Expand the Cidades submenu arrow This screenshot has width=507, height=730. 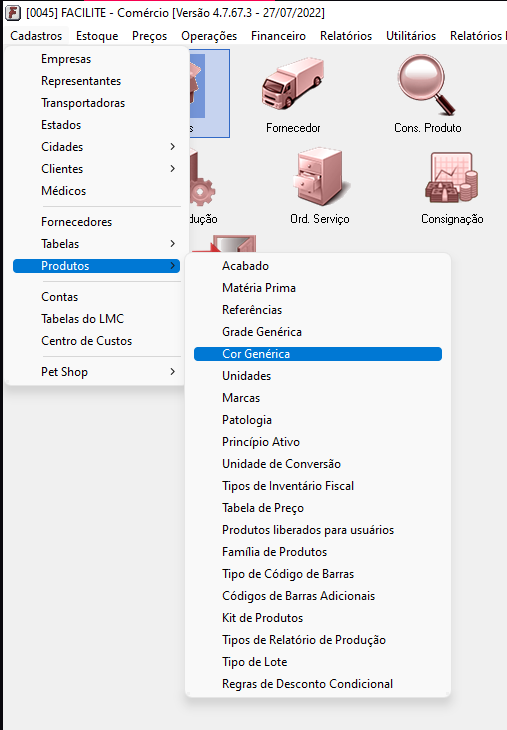(x=172, y=147)
